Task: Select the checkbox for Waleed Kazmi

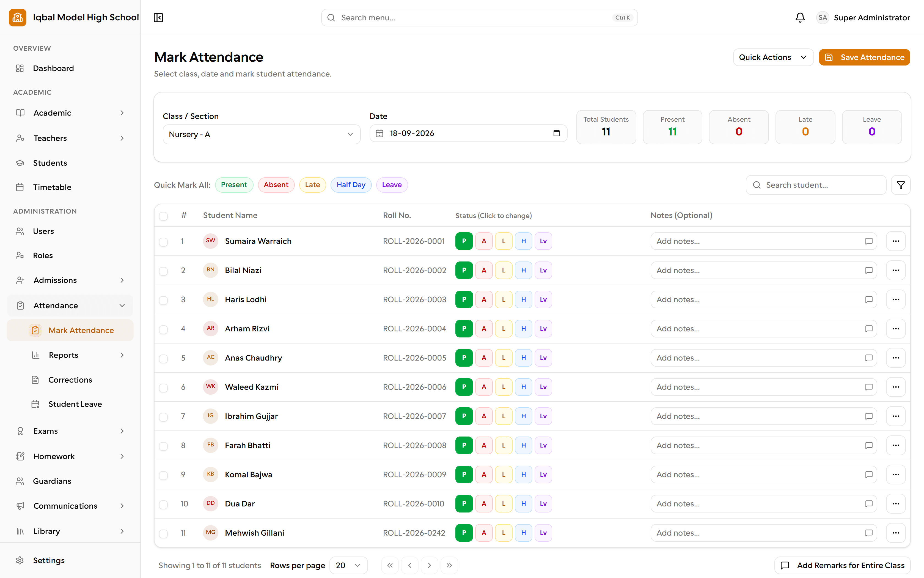Action: pyautogui.click(x=163, y=388)
